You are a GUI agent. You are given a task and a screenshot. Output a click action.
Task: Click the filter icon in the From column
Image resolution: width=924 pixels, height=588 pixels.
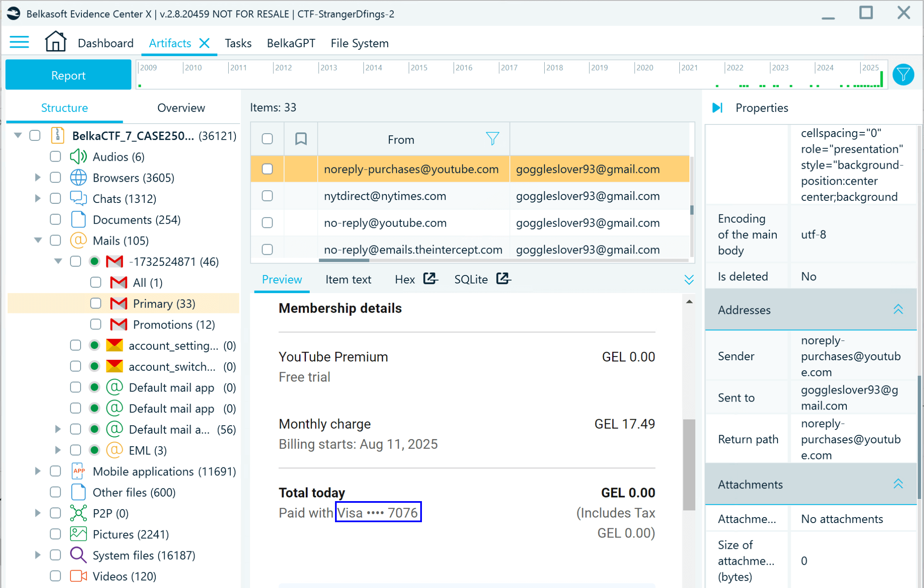492,139
